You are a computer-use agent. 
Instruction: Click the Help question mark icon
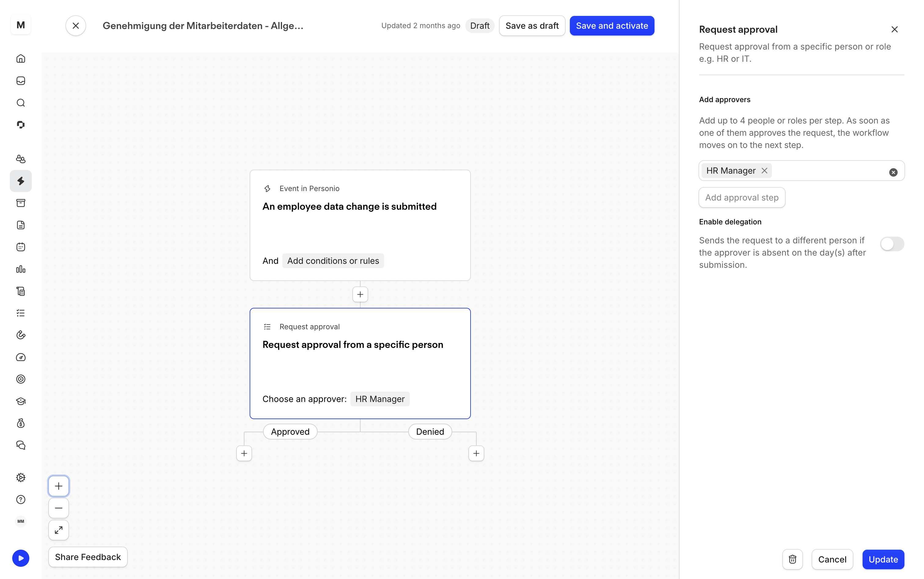pos(21,499)
